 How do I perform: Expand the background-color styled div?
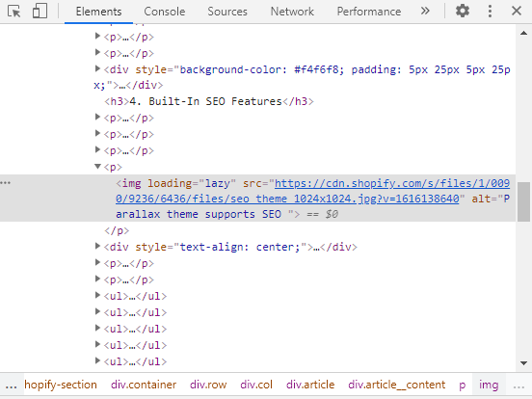tap(97, 68)
